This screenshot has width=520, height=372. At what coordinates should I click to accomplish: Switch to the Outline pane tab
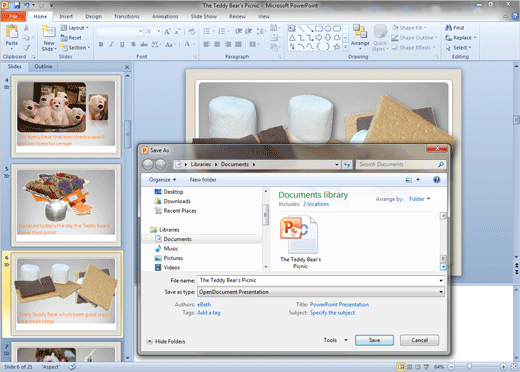(43, 67)
